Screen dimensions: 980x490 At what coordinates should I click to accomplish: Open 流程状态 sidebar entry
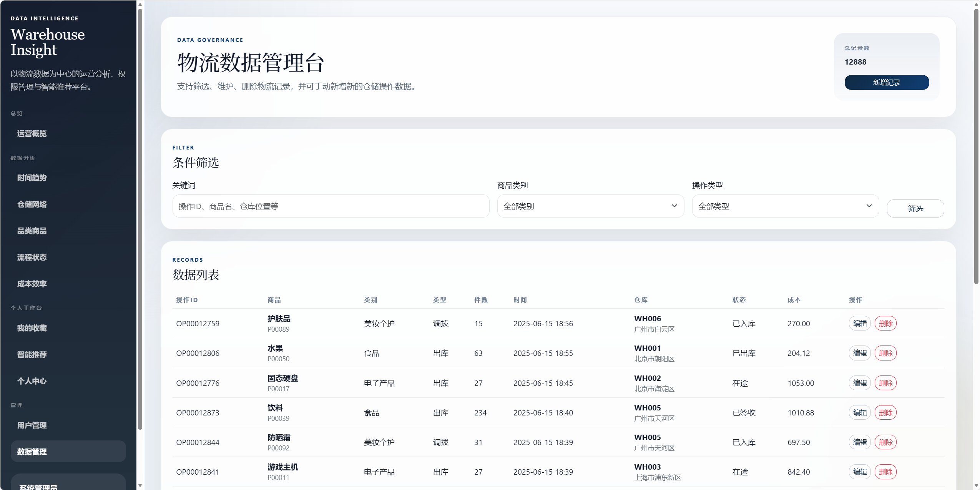click(32, 257)
